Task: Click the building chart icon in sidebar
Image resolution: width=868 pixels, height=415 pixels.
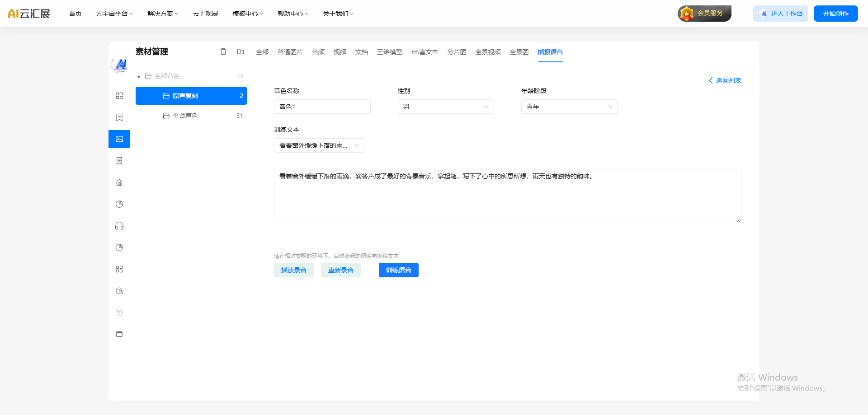Action: pos(119,182)
